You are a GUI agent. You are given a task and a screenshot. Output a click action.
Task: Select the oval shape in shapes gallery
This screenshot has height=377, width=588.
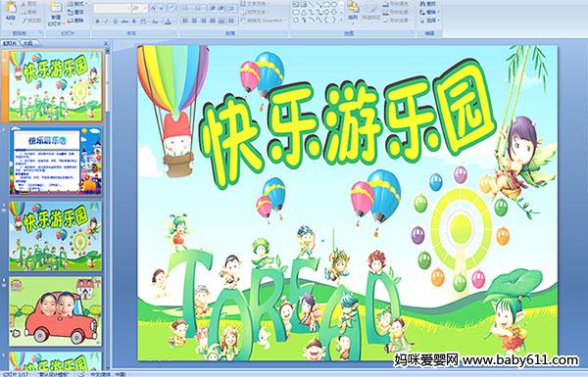(333, 5)
